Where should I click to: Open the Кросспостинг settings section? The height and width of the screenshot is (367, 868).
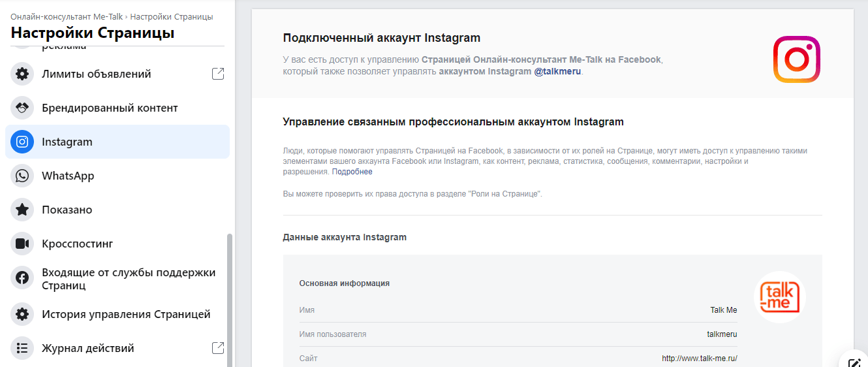point(77,244)
